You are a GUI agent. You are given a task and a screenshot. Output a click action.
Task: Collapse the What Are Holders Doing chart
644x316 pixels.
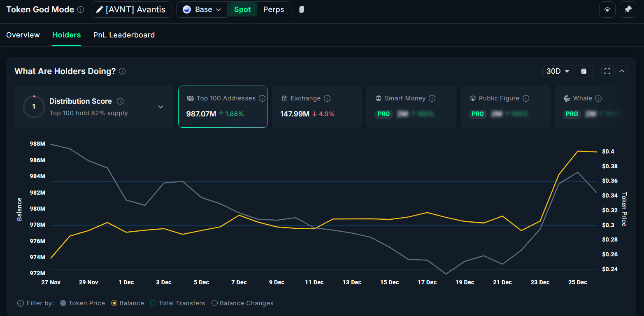pos(622,71)
